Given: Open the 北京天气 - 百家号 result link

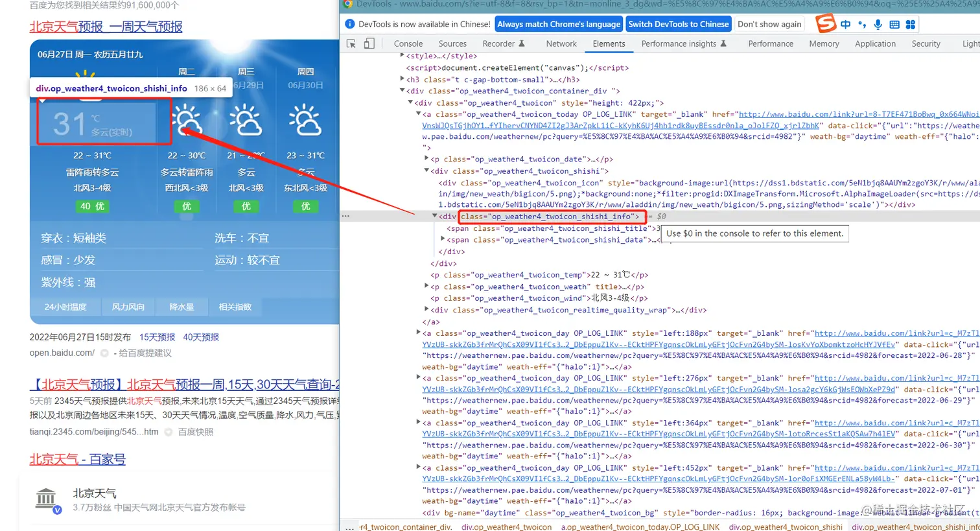Looking at the screenshot, I should 77,459.
